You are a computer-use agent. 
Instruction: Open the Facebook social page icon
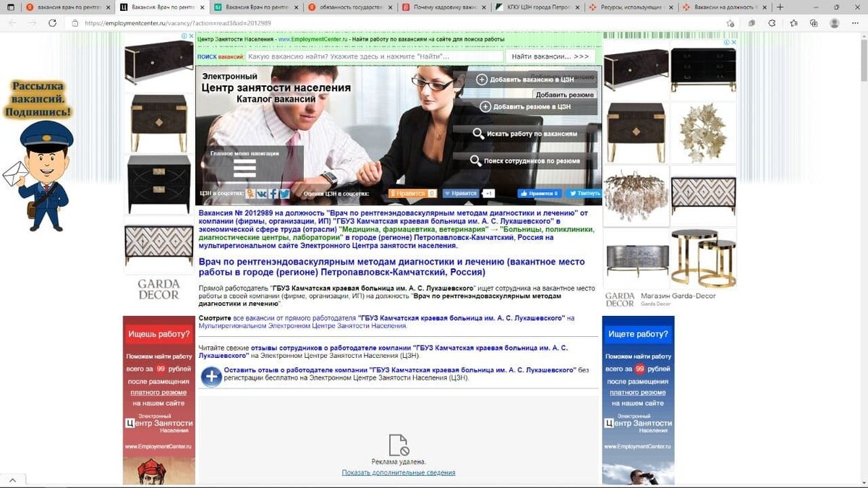(x=273, y=194)
